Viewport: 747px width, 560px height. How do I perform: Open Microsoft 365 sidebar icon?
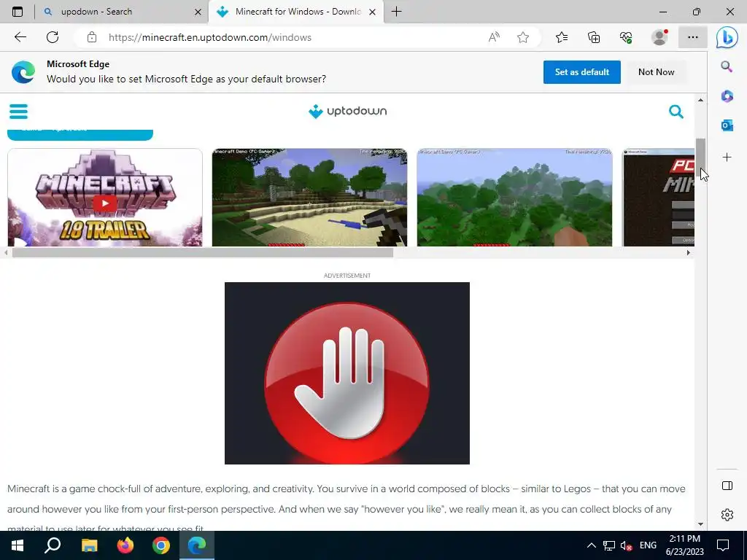point(727,96)
